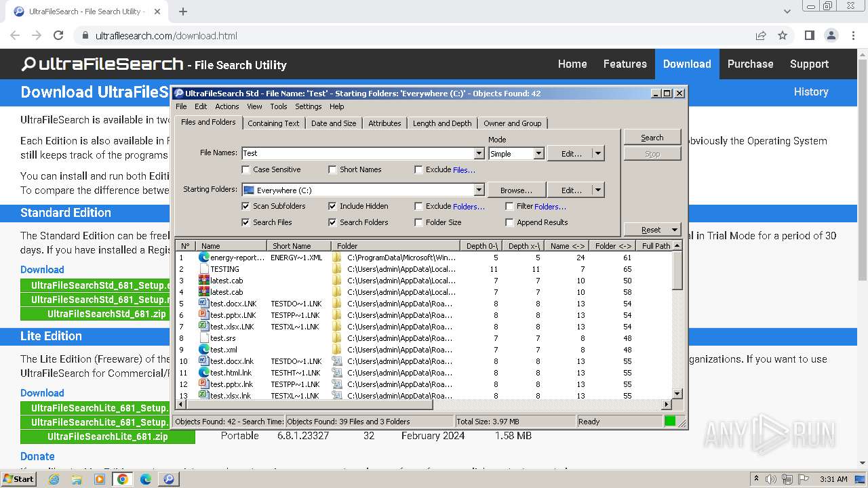Open the Reset button dropdown arrow
868x488 pixels.
pyautogui.click(x=674, y=230)
